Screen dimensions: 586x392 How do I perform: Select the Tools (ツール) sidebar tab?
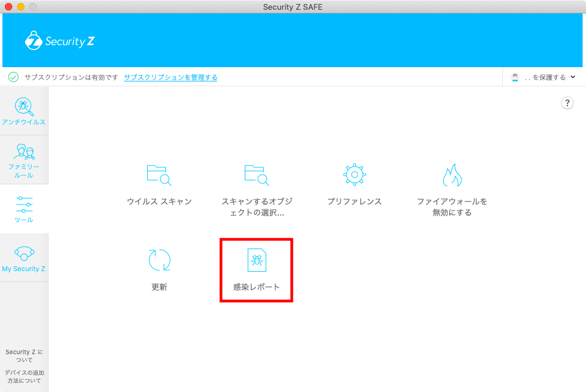pos(24,209)
